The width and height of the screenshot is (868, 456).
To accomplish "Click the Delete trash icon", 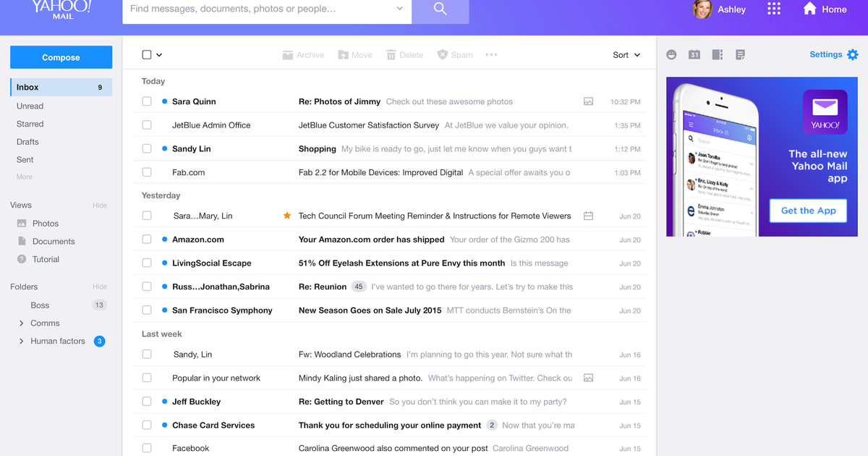I will pyautogui.click(x=391, y=55).
